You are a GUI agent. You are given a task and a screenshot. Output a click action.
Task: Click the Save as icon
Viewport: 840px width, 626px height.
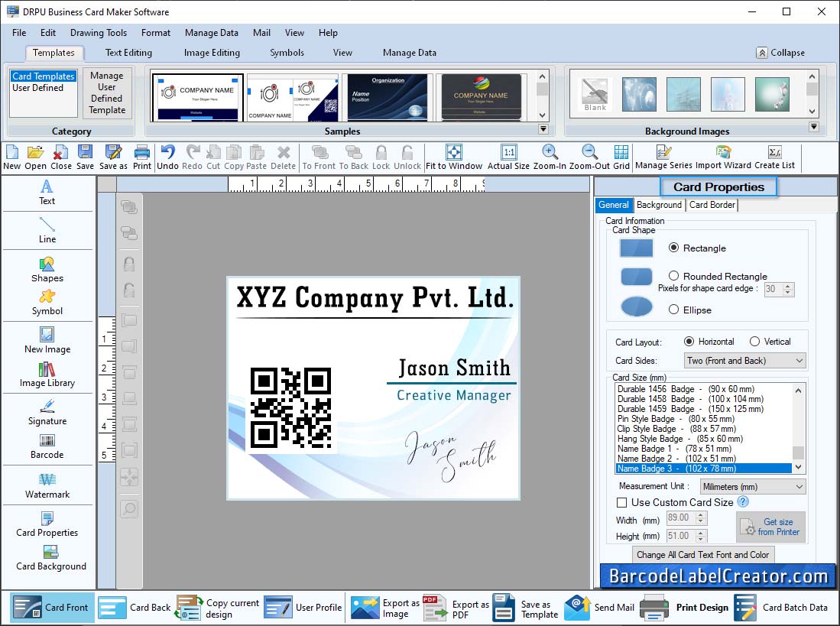[113, 157]
